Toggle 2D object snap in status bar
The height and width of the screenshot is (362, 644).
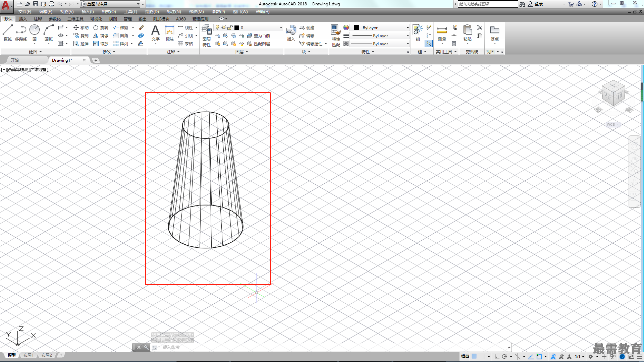tap(539, 356)
